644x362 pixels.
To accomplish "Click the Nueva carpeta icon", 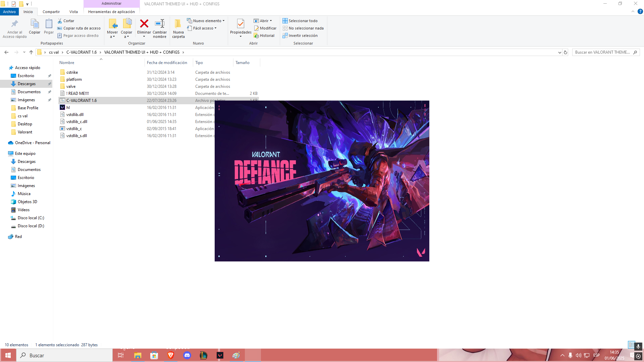I will (x=178, y=24).
